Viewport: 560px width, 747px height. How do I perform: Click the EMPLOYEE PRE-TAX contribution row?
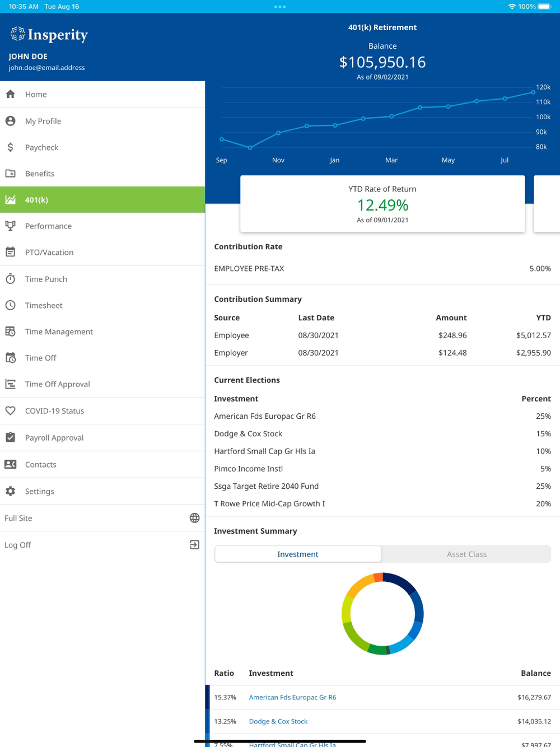click(382, 269)
